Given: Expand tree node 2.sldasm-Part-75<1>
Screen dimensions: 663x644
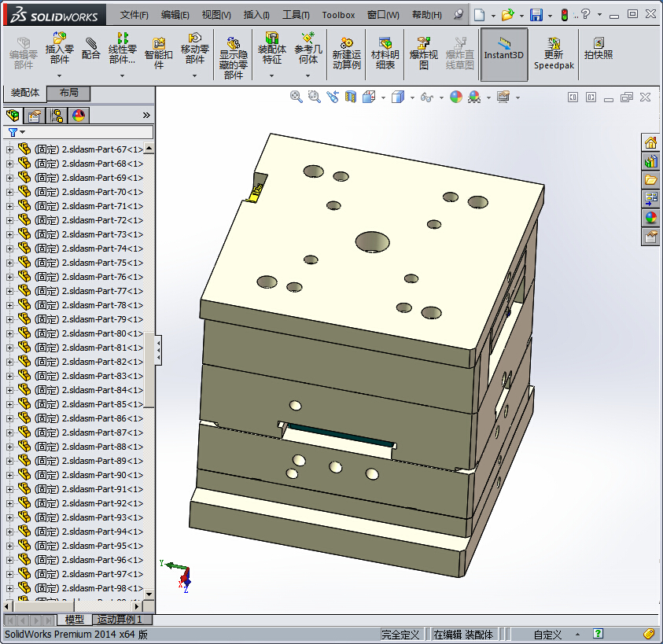Looking at the screenshot, I should click(x=9, y=263).
